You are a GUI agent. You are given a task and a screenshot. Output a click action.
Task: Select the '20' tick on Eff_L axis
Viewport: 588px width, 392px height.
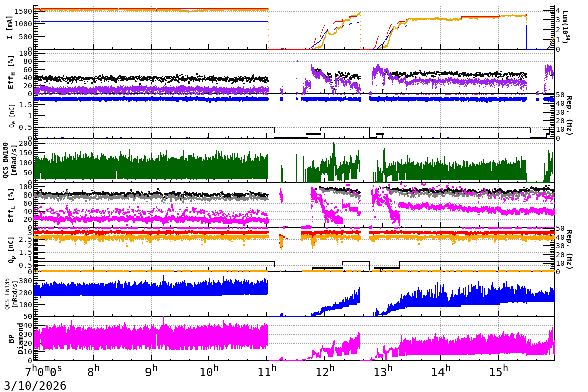(x=28, y=219)
